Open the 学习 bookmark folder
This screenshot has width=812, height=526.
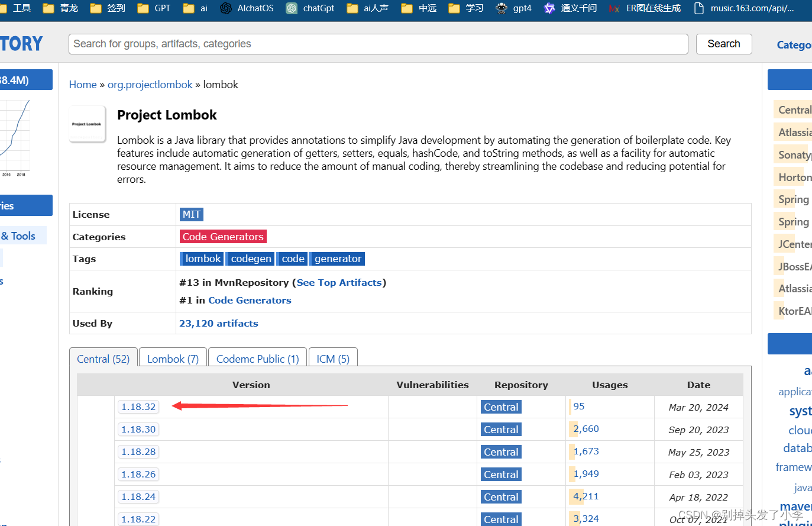(466, 8)
